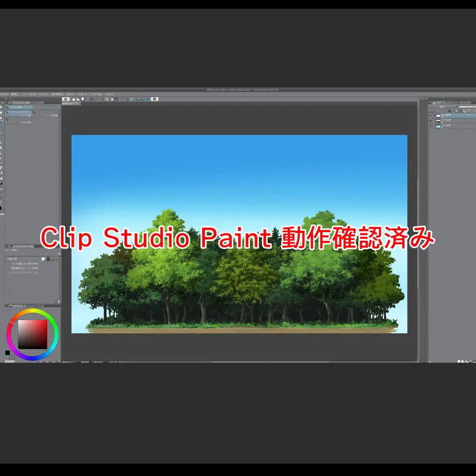Viewport: 476px width, 476px height.
Task: Click the Scale/Rotate transform icon
Action: coord(116,99)
